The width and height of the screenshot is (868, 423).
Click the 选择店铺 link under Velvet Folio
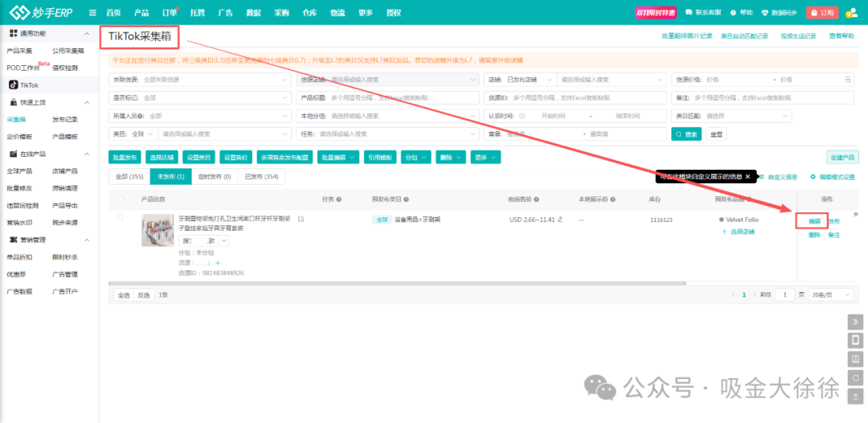(x=738, y=232)
